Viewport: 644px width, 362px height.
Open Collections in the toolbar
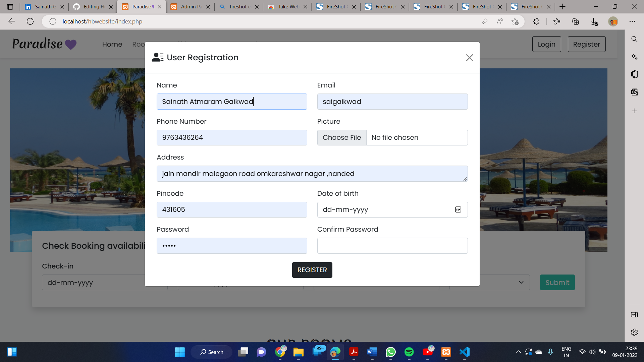[x=576, y=21]
